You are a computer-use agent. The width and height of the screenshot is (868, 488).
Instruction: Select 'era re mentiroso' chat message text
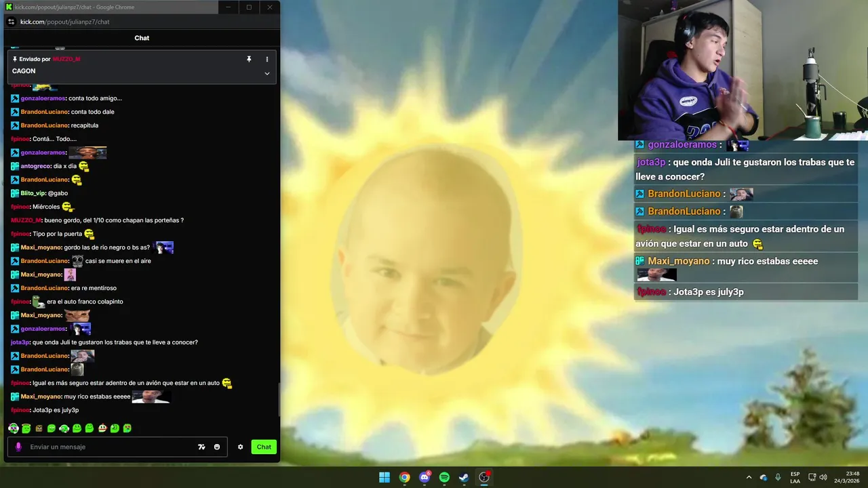(94, 288)
